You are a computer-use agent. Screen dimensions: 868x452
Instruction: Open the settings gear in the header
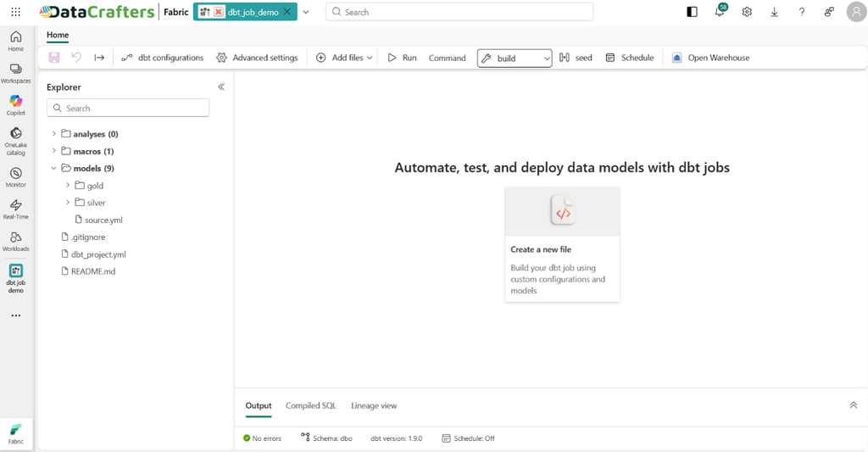pyautogui.click(x=747, y=12)
